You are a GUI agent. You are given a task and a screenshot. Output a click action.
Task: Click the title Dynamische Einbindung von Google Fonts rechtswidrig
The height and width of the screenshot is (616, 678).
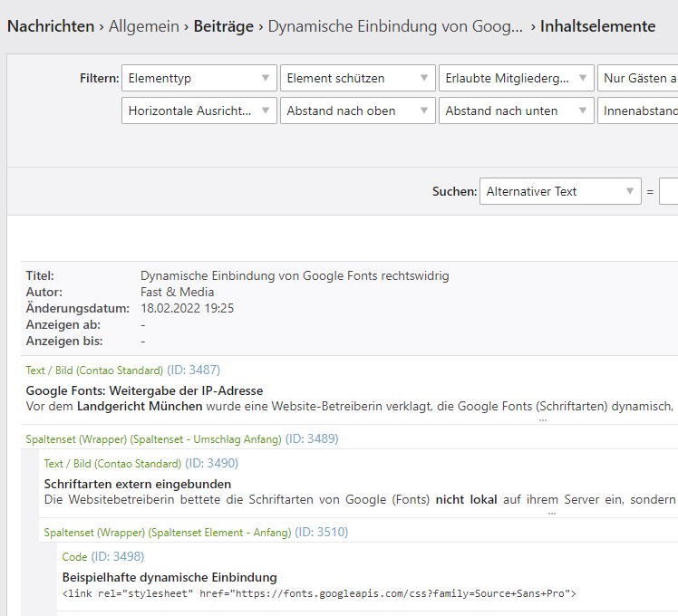tap(295, 275)
